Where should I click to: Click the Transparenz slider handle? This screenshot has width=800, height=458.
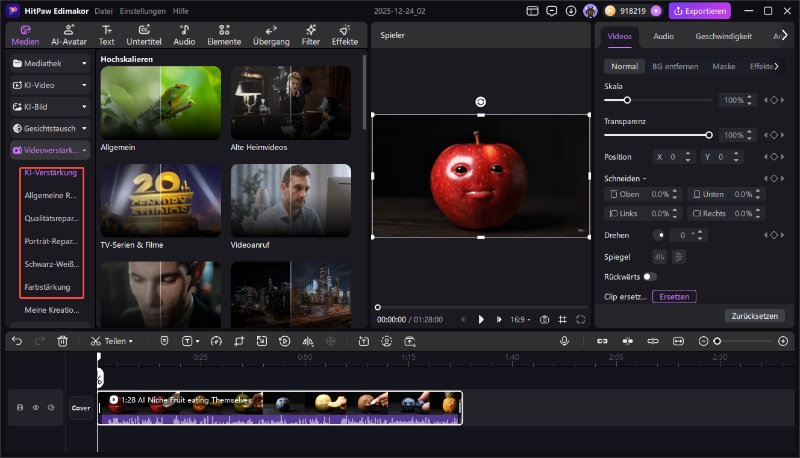[709, 134]
